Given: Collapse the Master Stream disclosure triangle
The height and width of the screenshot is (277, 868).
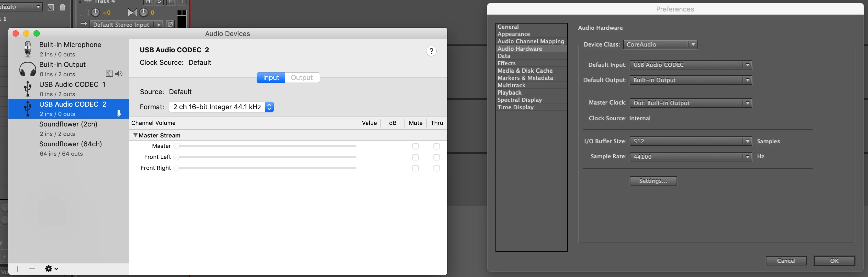Looking at the screenshot, I should pos(135,135).
